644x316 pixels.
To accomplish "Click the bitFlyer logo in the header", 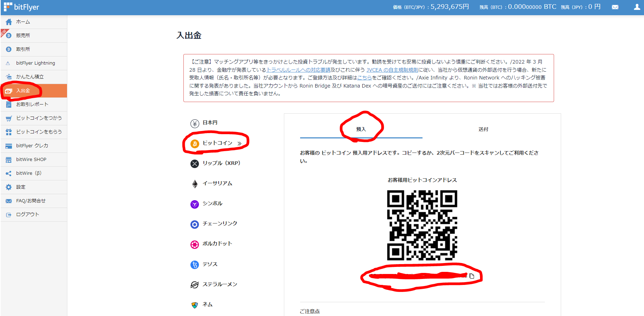I will 21,7.
